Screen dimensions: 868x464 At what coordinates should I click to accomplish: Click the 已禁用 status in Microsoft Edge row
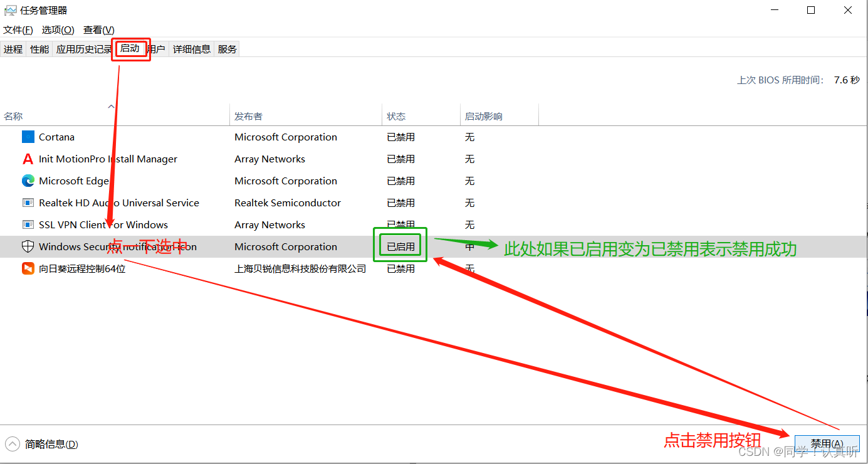click(400, 181)
